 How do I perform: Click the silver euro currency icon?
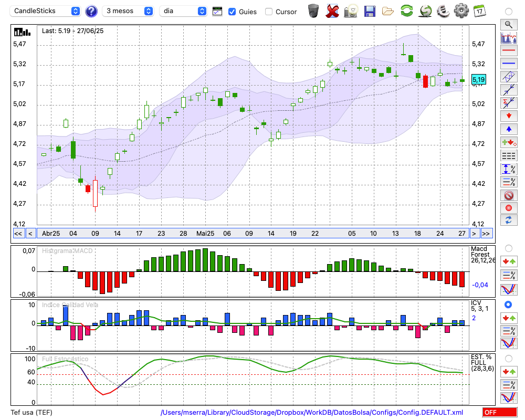443,11
